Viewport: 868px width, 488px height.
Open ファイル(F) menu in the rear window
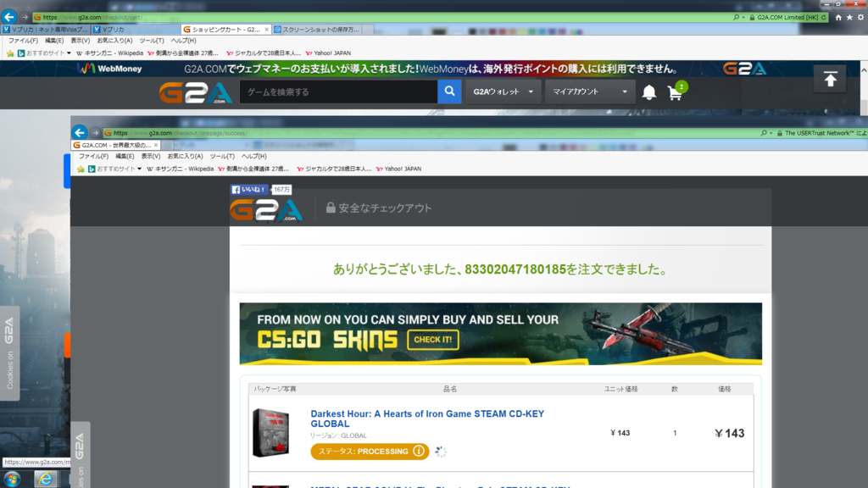tap(23, 41)
